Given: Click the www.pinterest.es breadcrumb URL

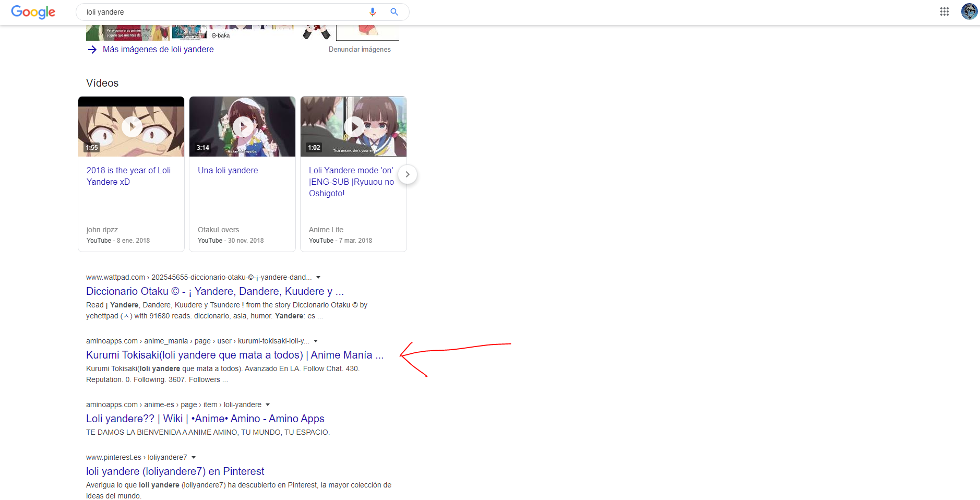Looking at the screenshot, I should coord(137,458).
